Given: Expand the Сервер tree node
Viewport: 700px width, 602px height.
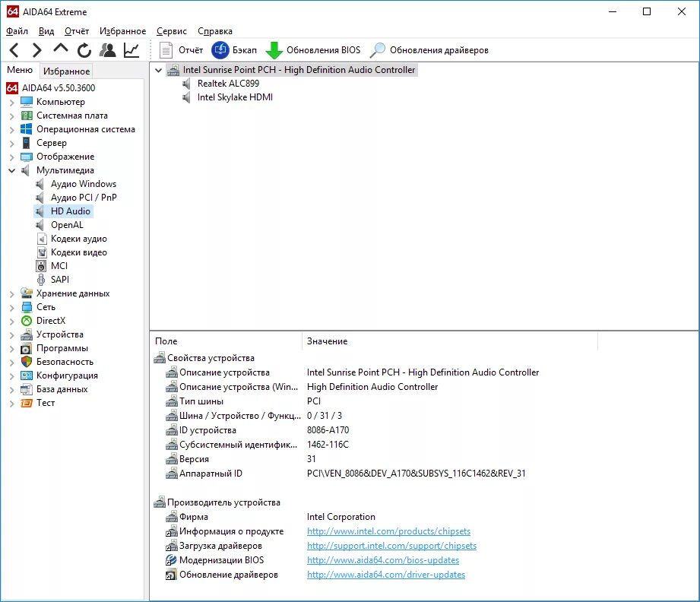Looking at the screenshot, I should click(12, 144).
